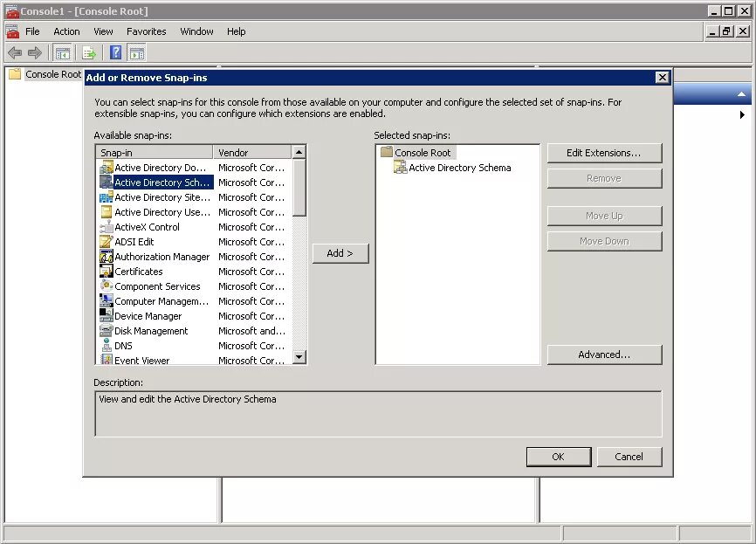This screenshot has width=756, height=544.
Task: Expand the Actions pane More Actions arrow
Action: 742,114
